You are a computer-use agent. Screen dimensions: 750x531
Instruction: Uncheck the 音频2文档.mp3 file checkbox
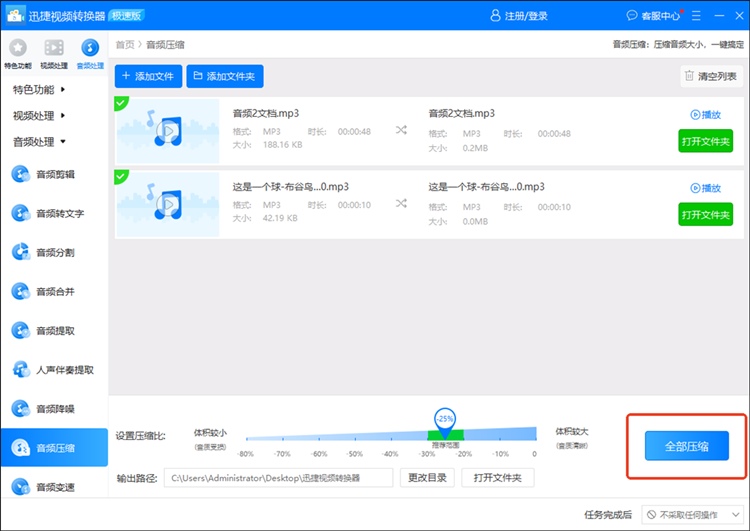pyautogui.click(x=121, y=102)
